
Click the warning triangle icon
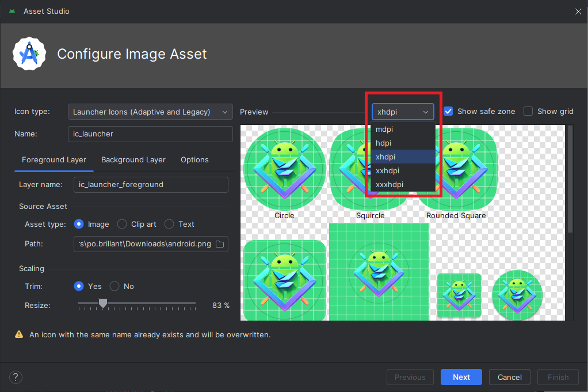point(19,334)
